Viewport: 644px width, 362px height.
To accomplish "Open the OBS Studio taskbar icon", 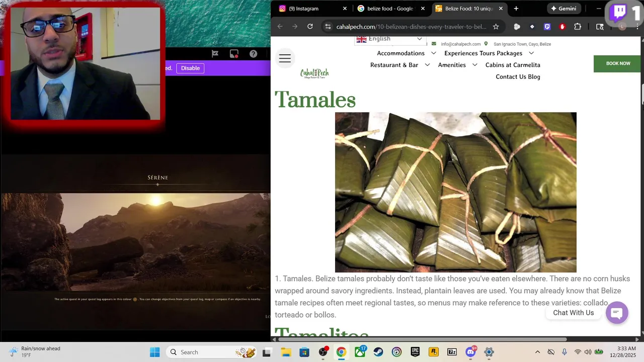I will (x=323, y=352).
